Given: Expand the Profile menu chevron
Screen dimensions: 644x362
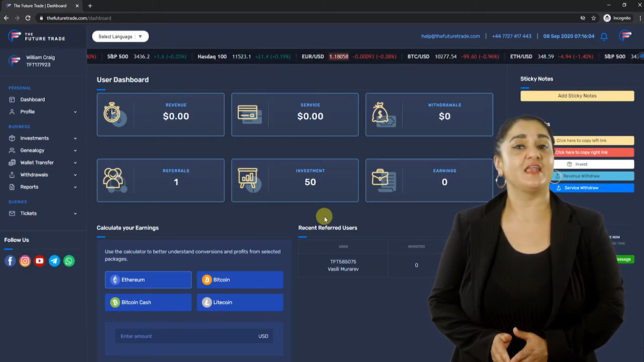Looking at the screenshot, I should point(75,112).
